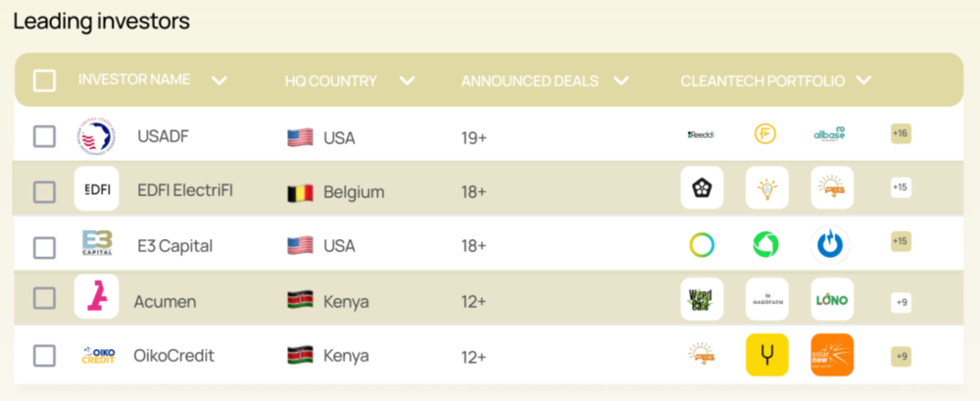Tick the OikoCredit row checkbox
Viewport: 980px width, 401px height.
pos(44,356)
